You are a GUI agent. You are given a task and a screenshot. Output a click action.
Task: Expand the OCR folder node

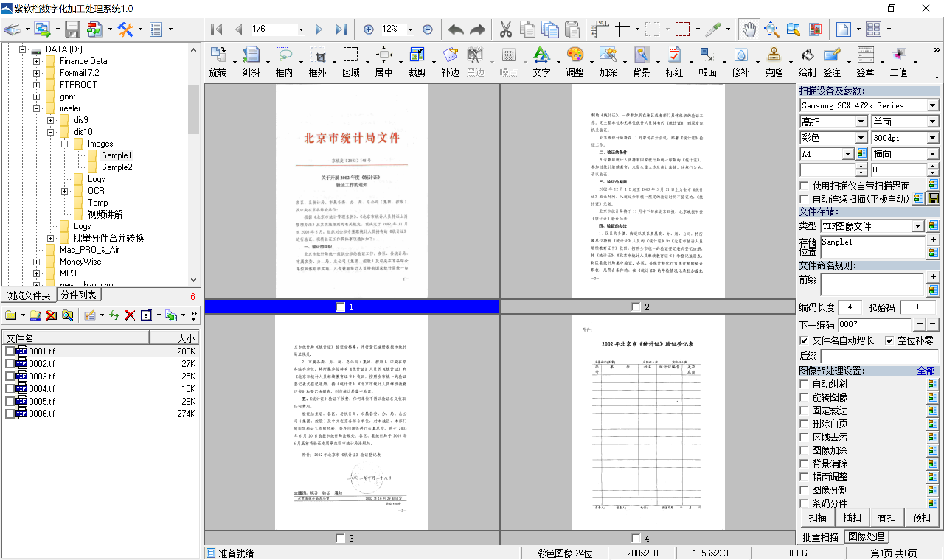(65, 191)
